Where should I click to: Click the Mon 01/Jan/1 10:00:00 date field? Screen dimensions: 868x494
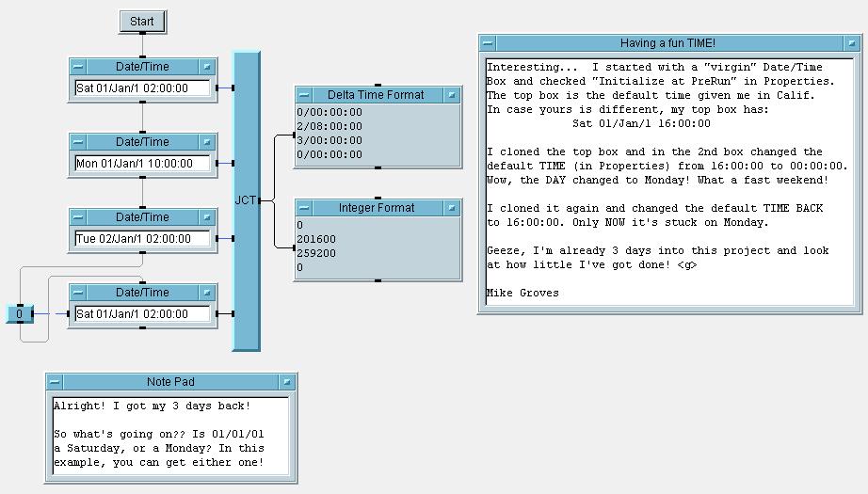(142, 164)
